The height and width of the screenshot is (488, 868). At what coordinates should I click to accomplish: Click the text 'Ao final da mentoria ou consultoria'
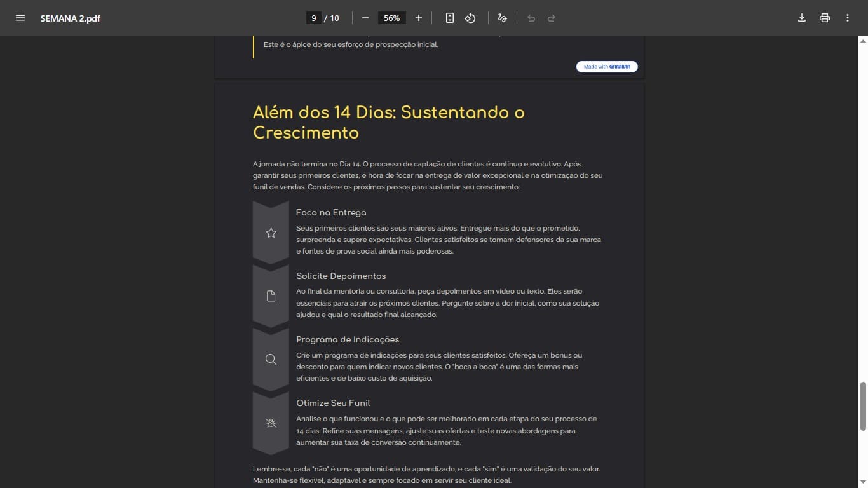click(448, 303)
